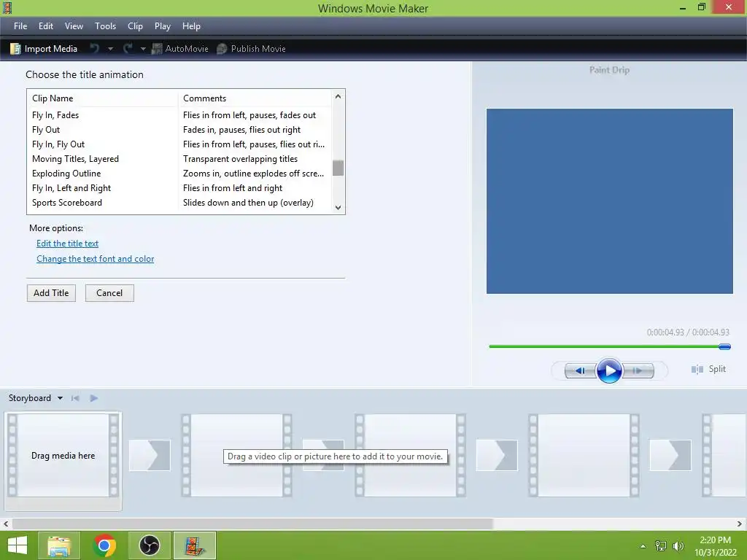
Task: Click the Comments column header
Action: [x=255, y=98]
